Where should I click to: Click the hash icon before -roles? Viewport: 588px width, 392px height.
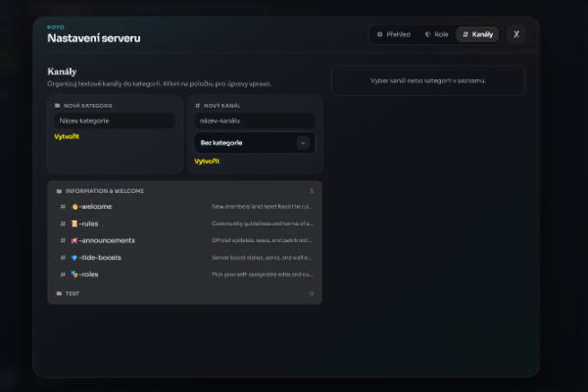tap(63, 274)
